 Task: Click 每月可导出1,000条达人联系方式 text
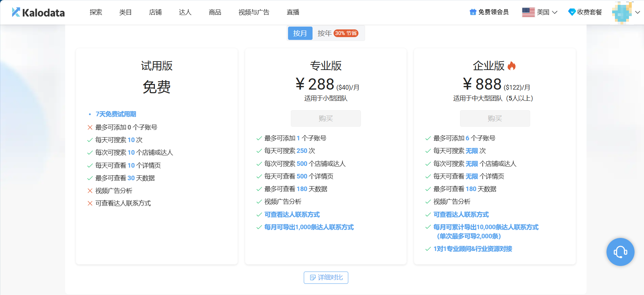309,227
